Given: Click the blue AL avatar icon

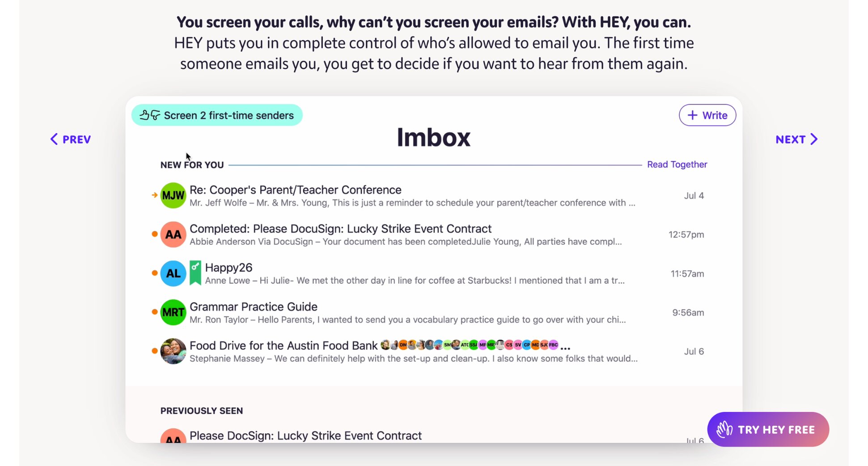Looking at the screenshot, I should click(173, 273).
